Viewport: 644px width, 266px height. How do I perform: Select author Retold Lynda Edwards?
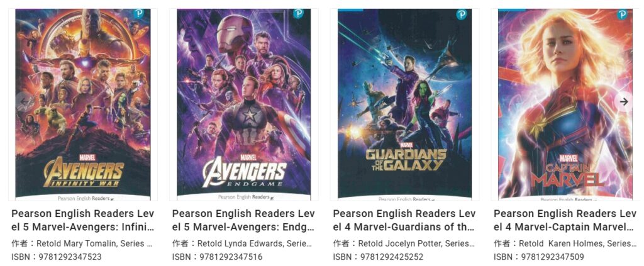click(x=250, y=243)
